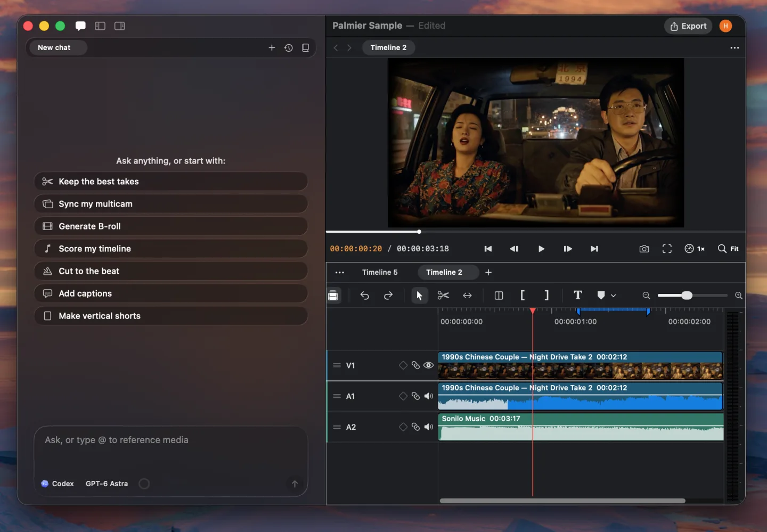
Task: Click the redo arrow in timeline toolbar
Action: (x=388, y=296)
